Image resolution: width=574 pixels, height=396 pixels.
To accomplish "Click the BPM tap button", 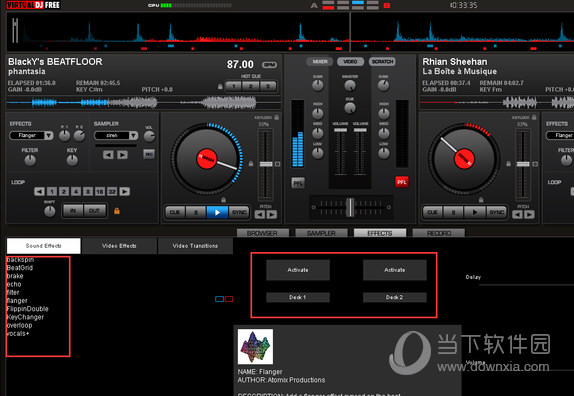I will click(x=269, y=65).
